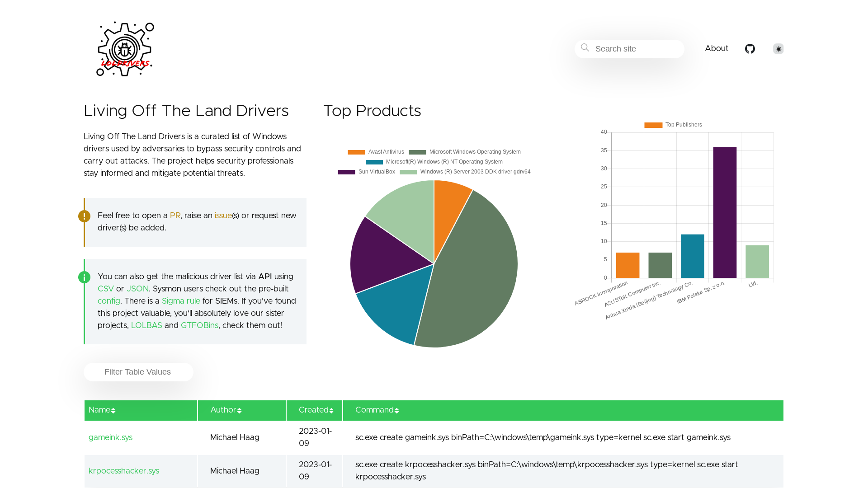868x488 pixels.
Task: Toggle Windows Server 2003 DDK gdrv64 legend swatch
Action: coord(408,172)
